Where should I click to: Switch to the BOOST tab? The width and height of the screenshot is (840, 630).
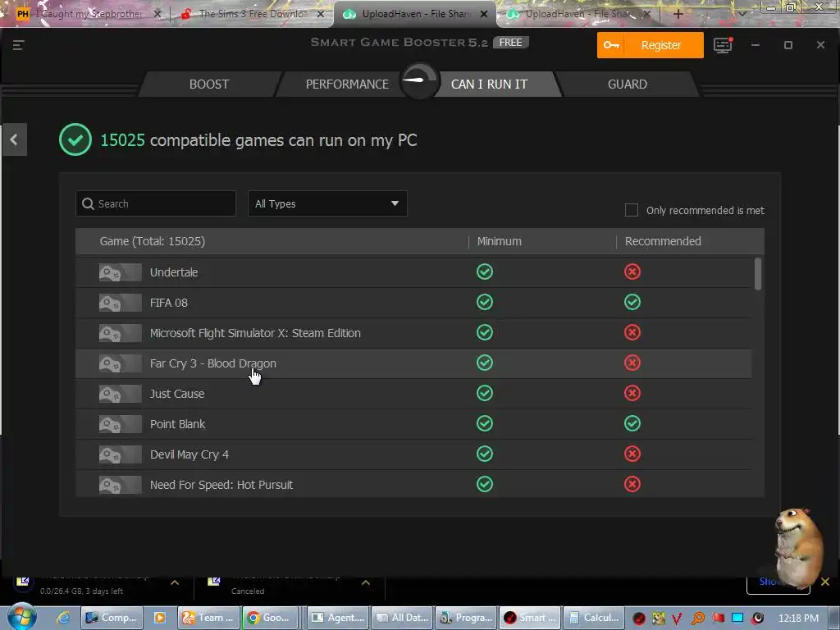click(x=209, y=84)
